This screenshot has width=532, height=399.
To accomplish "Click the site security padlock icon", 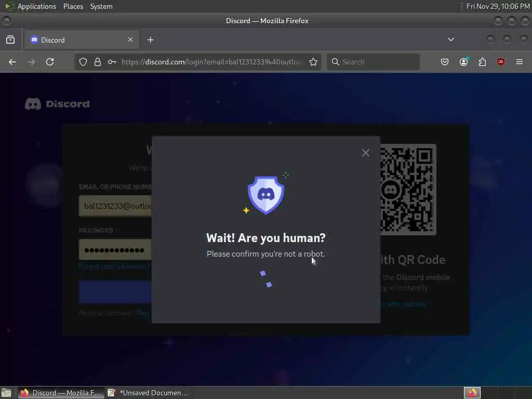I will click(98, 62).
